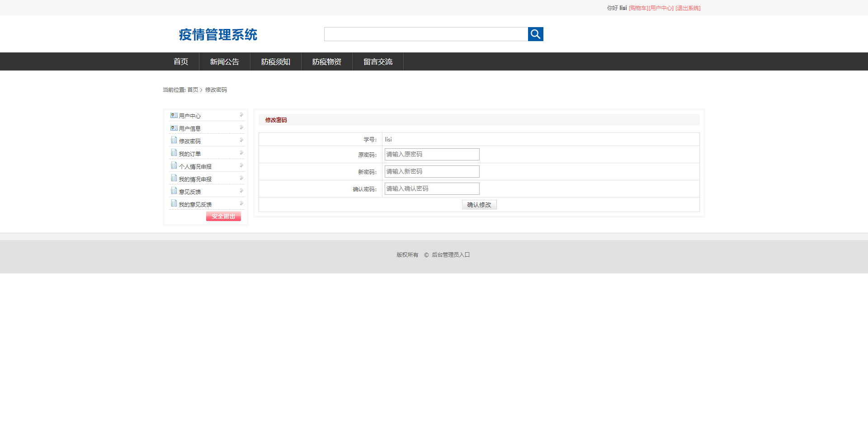This screenshot has height=438, width=868.
Task: Open 用户信息 in the sidebar
Action: [190, 129]
